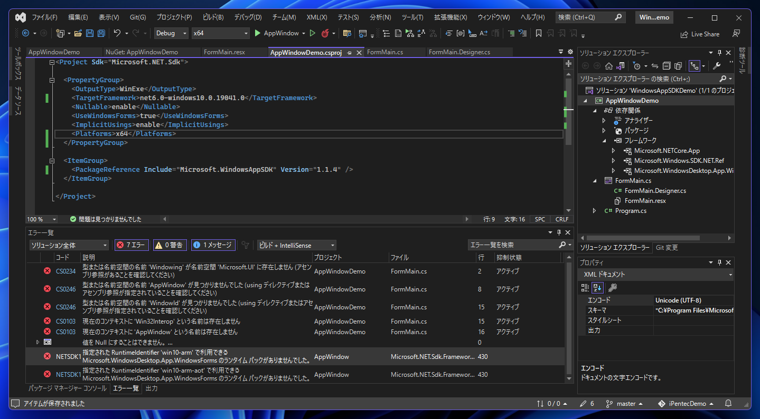760x419 pixels.
Task: Toggle the '0 警告' warnings filter
Action: (170, 245)
